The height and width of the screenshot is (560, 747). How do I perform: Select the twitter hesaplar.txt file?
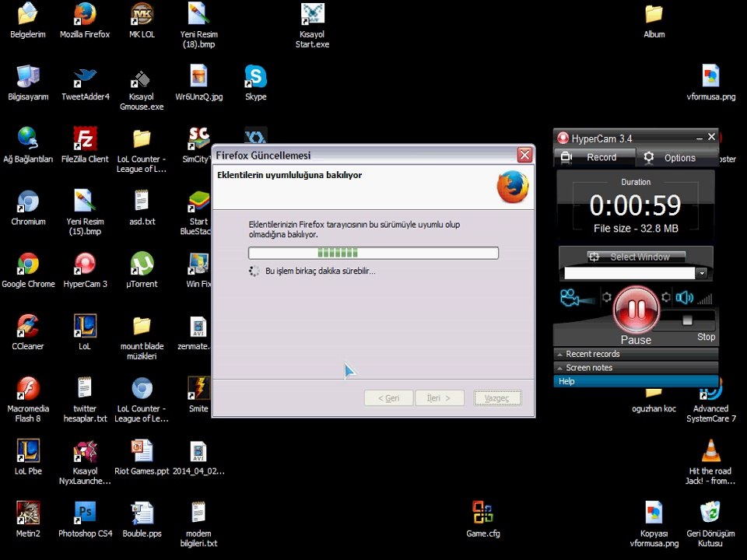(85, 388)
